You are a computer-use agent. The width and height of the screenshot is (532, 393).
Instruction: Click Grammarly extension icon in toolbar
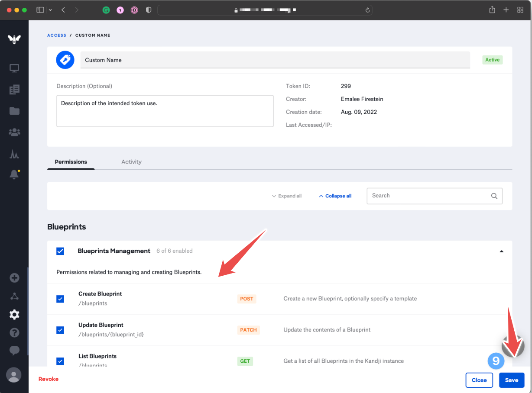tap(106, 10)
